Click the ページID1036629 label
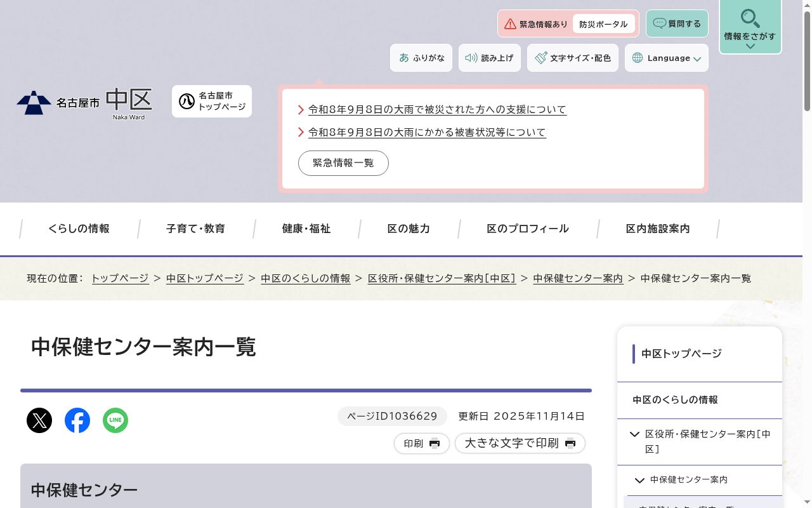The image size is (812, 508). 392,417
